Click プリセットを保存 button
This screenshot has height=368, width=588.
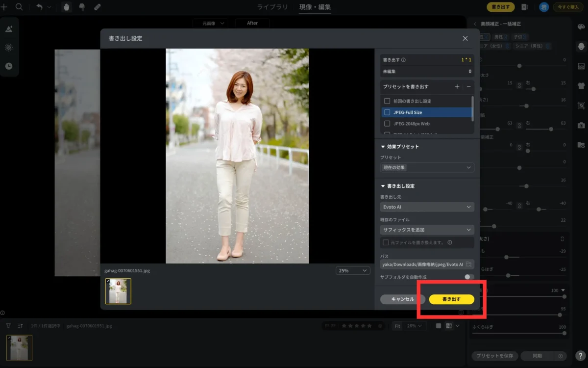[x=494, y=356]
